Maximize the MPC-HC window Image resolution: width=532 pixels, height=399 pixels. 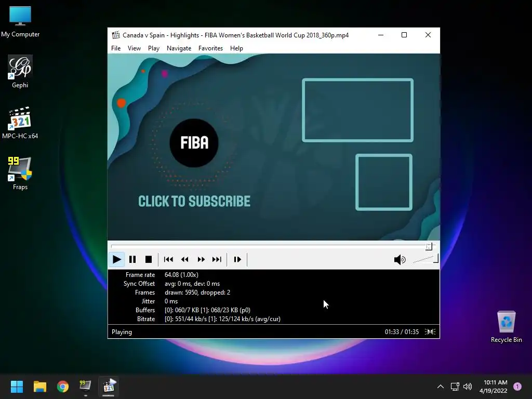point(404,35)
